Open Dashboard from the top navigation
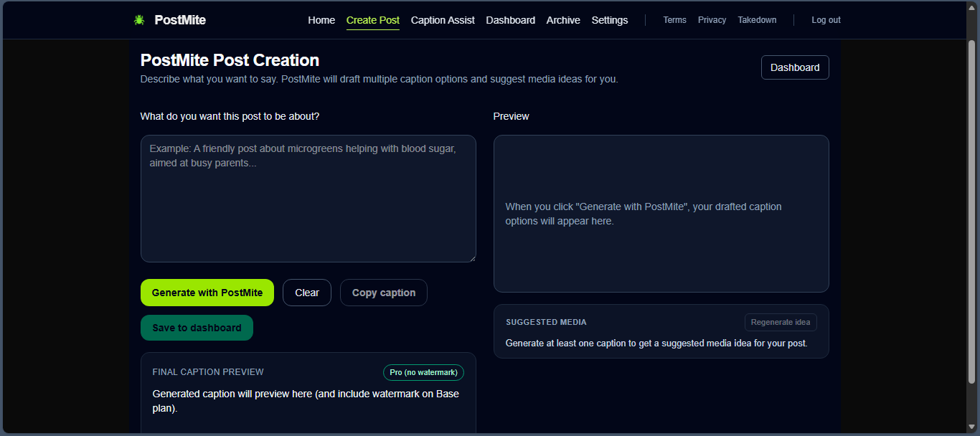980x436 pixels. tap(510, 20)
